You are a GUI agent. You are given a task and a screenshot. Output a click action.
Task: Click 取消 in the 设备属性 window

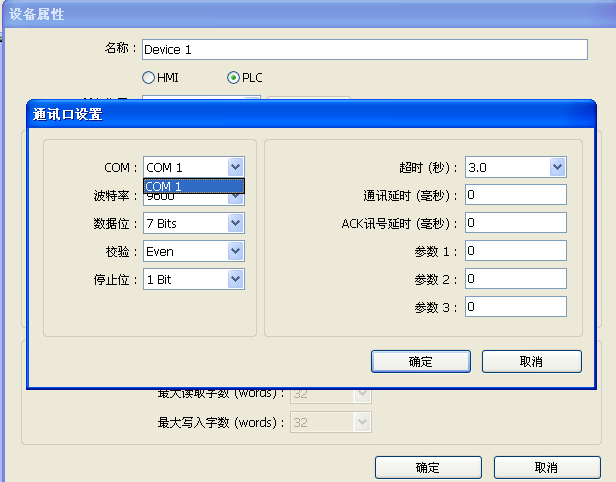[x=546, y=467]
